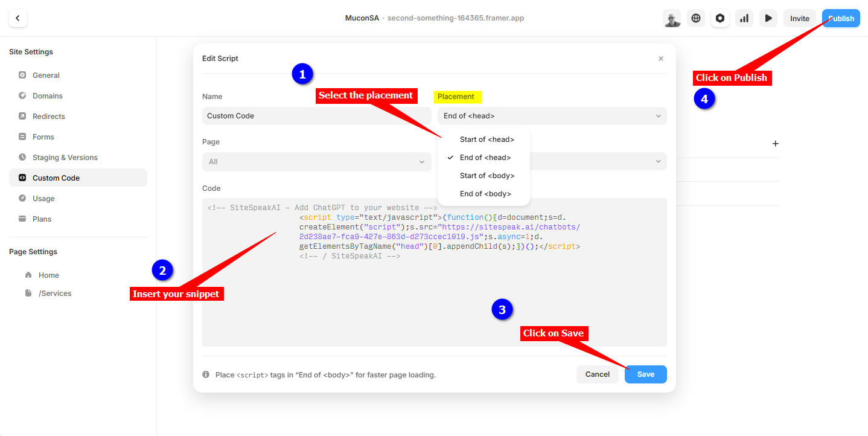The width and height of the screenshot is (868, 436).
Task: Select End of <body> option
Action: click(x=484, y=194)
